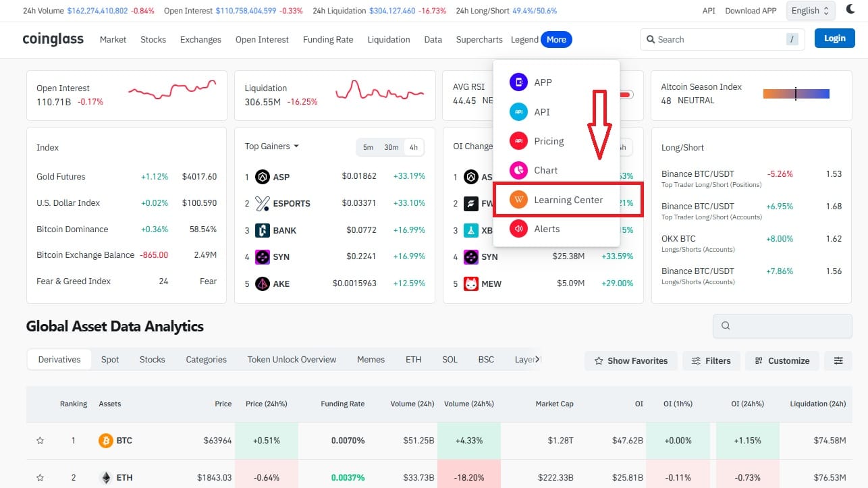Click the ASP token icon in Top Gainers

[263, 177]
